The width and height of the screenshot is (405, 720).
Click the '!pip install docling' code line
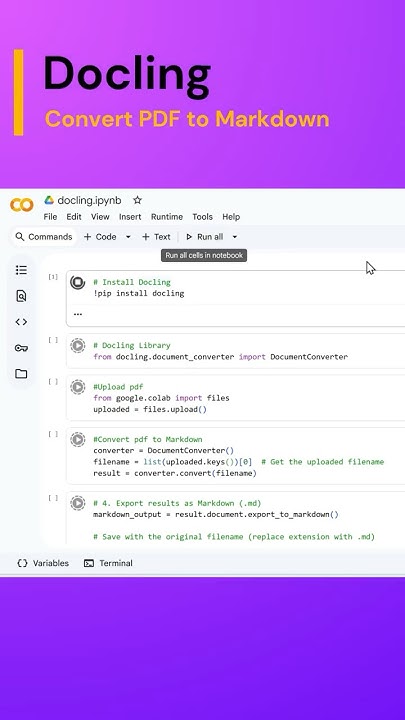[139, 293]
